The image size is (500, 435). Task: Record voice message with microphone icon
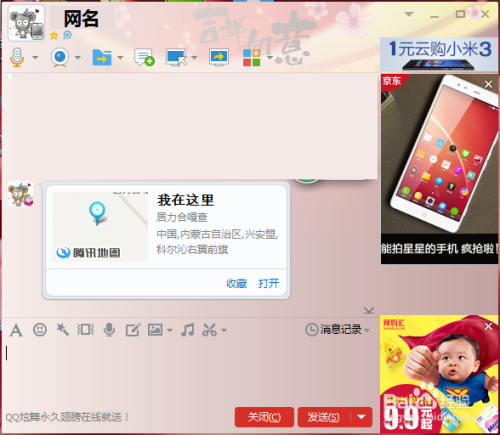[109, 330]
